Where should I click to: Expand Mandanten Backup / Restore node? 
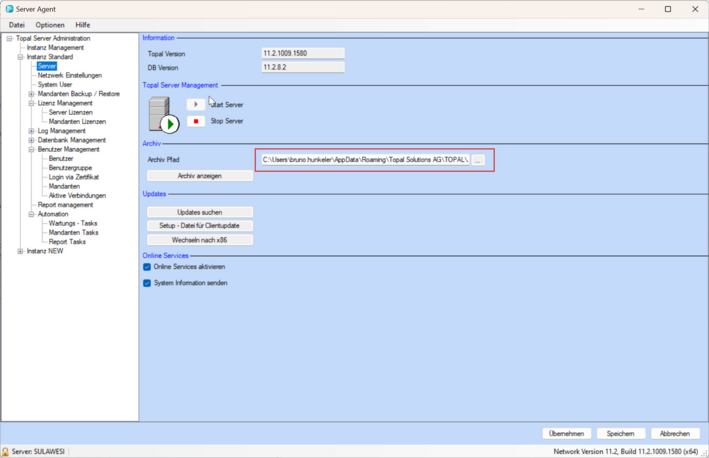(x=31, y=94)
